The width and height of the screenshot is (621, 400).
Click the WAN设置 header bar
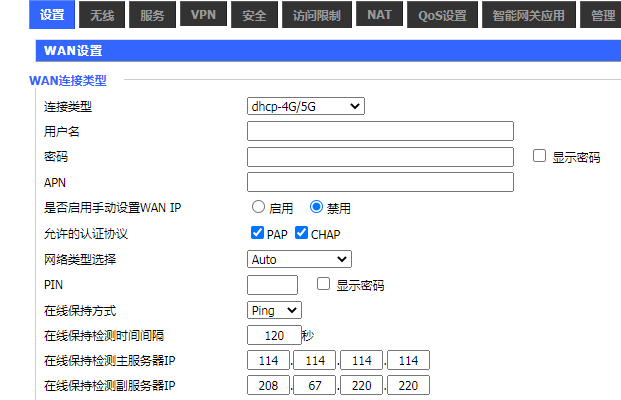[328, 51]
